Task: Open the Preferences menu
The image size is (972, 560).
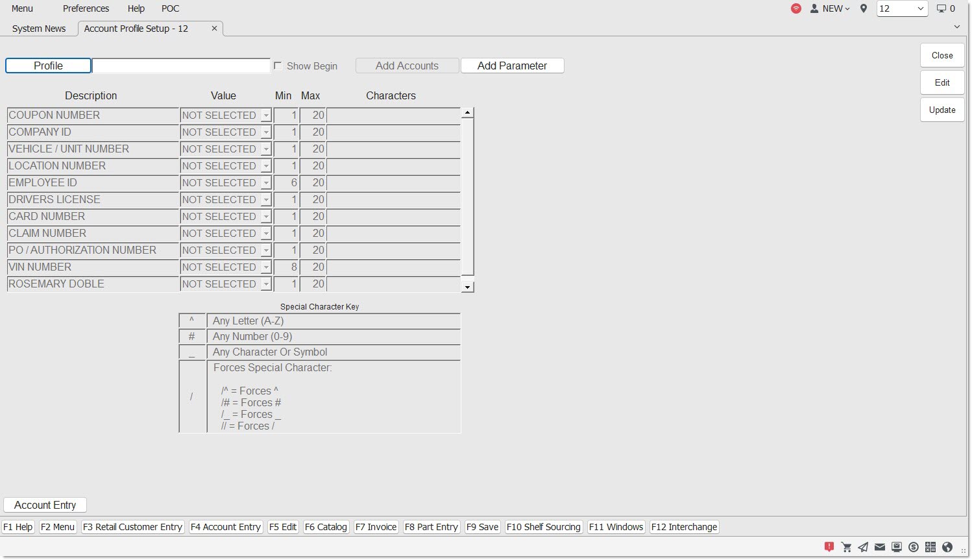Action: coord(86,8)
